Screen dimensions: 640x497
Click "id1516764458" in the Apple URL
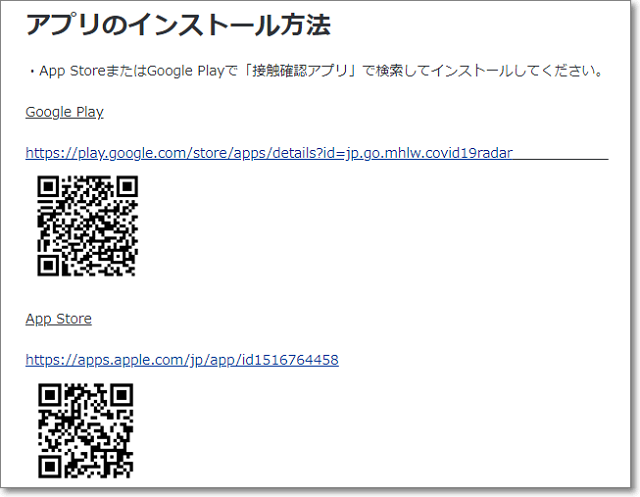[291, 360]
